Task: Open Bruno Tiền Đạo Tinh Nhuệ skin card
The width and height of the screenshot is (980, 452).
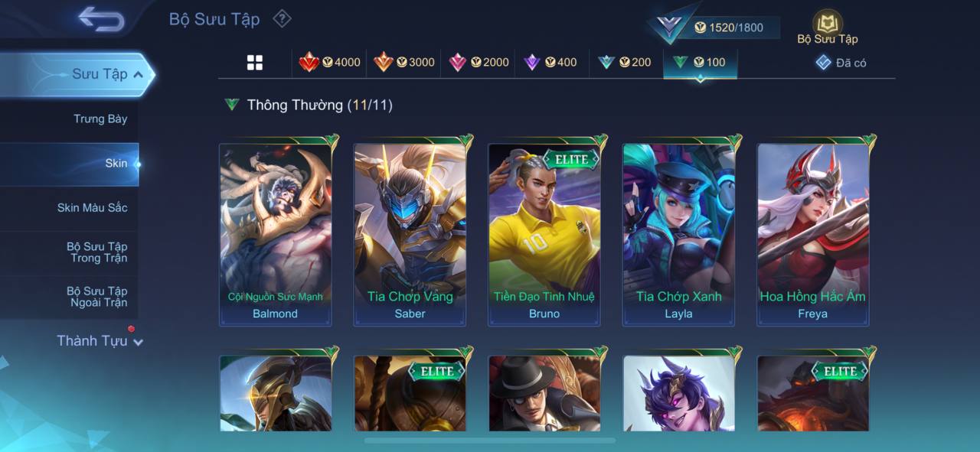Action: (x=544, y=232)
